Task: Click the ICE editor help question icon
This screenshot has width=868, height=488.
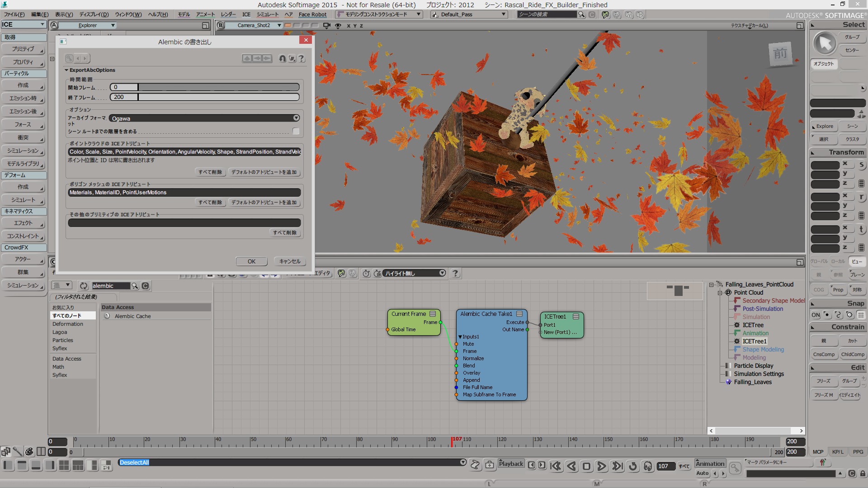Action: [455, 273]
